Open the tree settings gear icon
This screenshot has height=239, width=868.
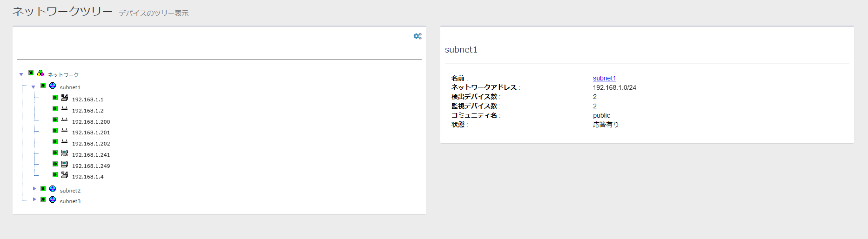point(417,36)
